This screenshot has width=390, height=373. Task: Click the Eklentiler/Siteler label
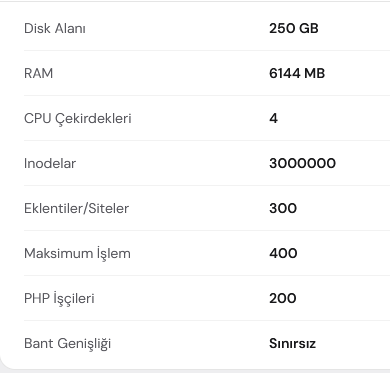click(x=76, y=208)
